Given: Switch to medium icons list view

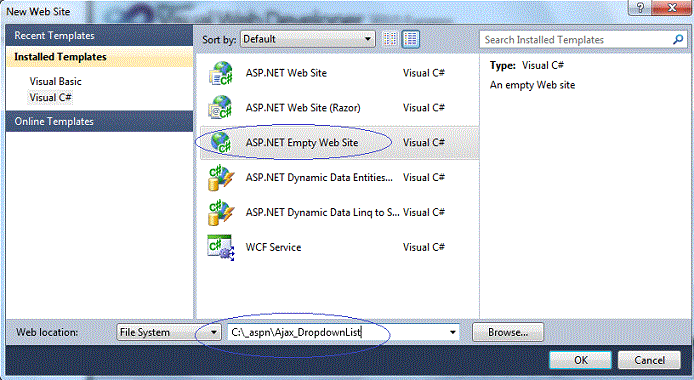Looking at the screenshot, I should point(411,39).
